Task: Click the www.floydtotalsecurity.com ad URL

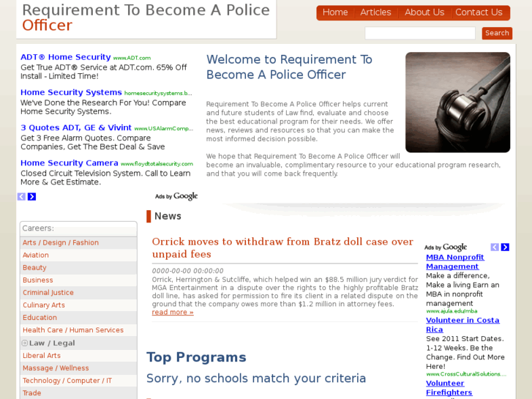Action: [157, 164]
